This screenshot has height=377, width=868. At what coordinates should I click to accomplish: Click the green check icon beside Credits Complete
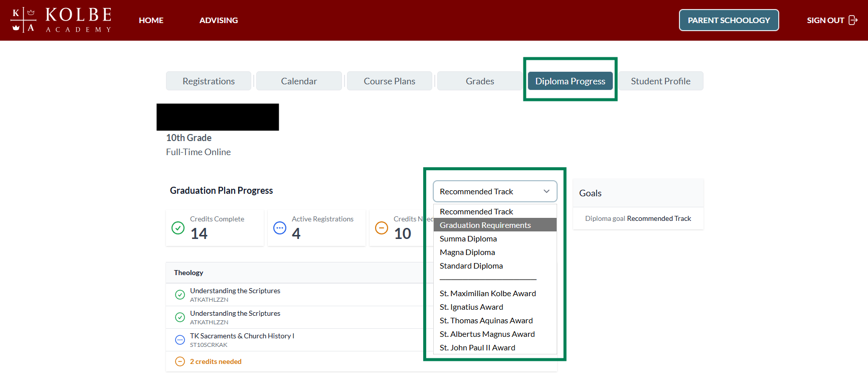178,228
